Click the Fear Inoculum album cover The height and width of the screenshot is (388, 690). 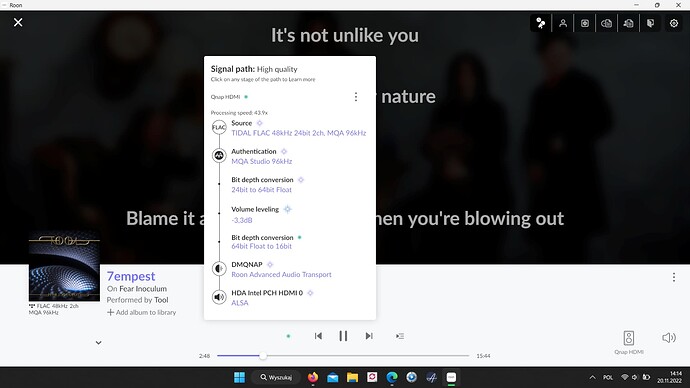click(x=64, y=266)
